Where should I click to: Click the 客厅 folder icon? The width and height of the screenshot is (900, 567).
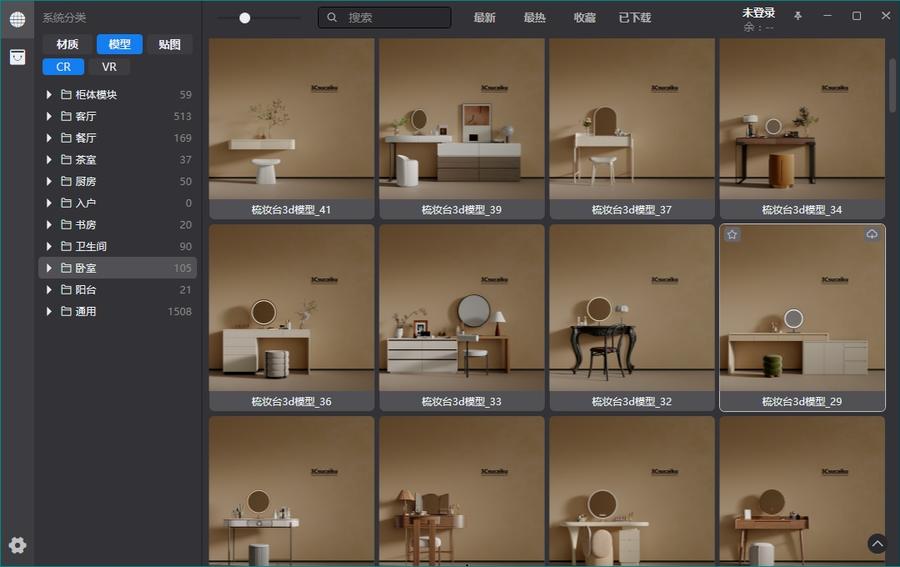(x=66, y=116)
